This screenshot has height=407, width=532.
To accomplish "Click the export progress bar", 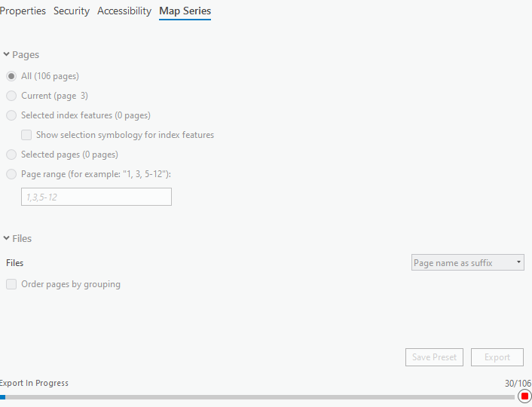I will tap(258, 397).
